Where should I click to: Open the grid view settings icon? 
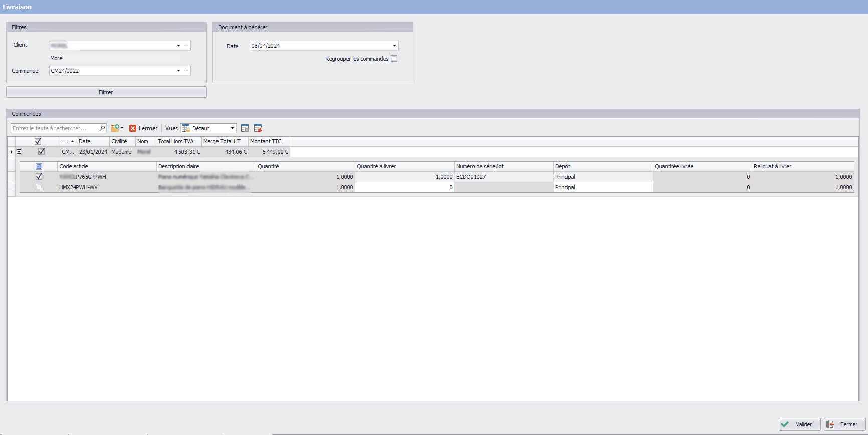pos(245,128)
